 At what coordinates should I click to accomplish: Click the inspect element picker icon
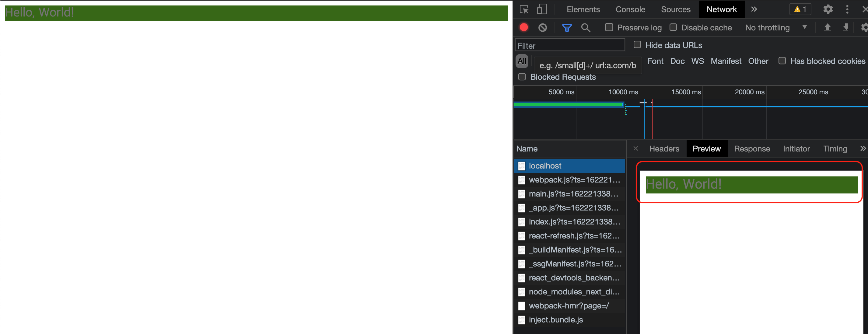pyautogui.click(x=524, y=9)
